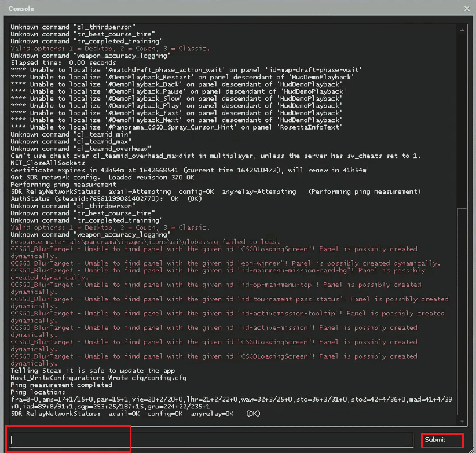Click the 'Unknown command "cl_teamid_max"' line
The image size is (476, 453).
point(71,142)
